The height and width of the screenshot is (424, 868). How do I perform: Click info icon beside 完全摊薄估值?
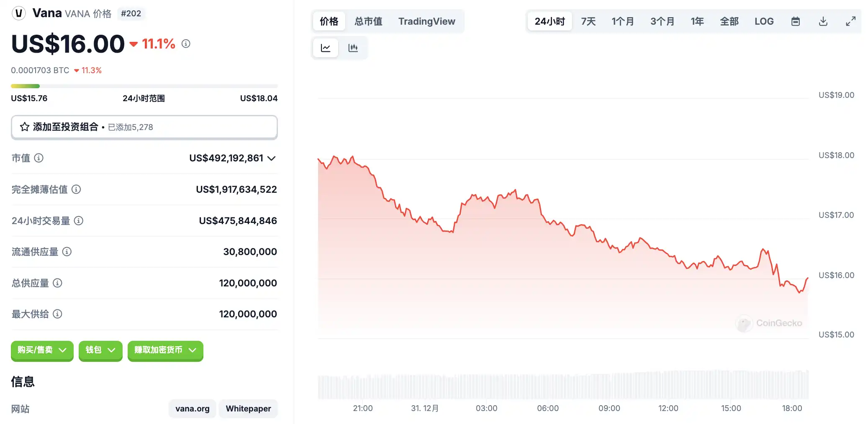point(76,189)
